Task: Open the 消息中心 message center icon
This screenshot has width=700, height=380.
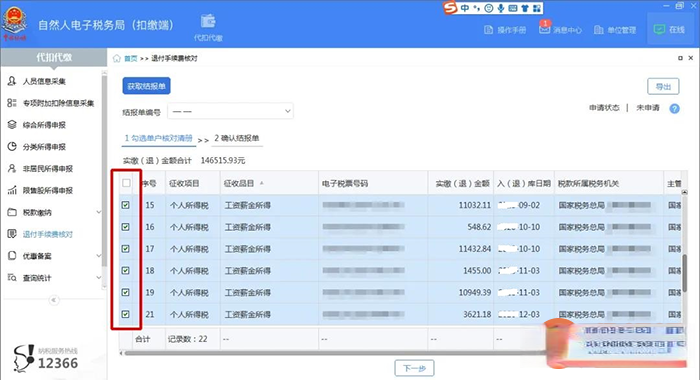Action: click(x=544, y=28)
